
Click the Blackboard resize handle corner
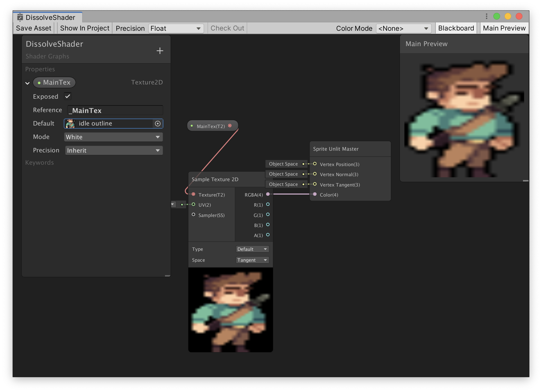(168, 275)
